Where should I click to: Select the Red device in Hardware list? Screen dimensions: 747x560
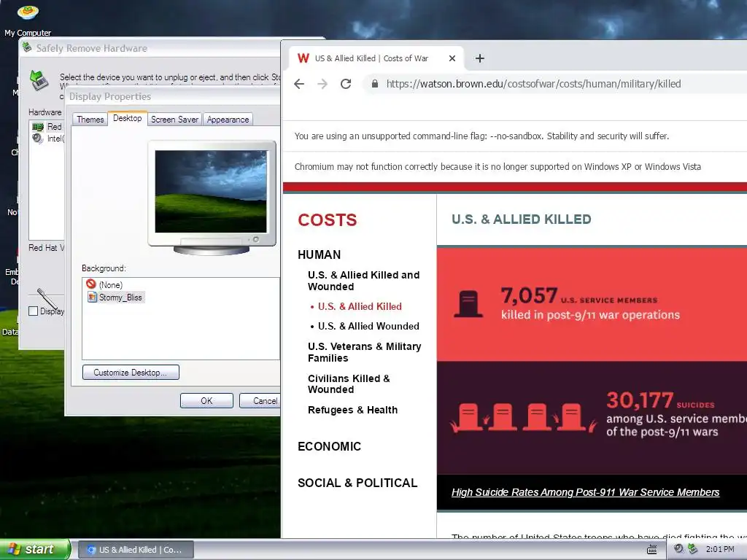pos(47,127)
